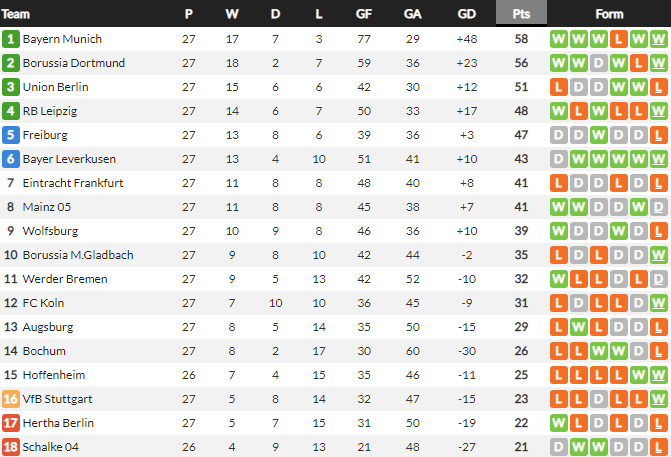
Task: Click the GF column header
Action: [x=364, y=14]
